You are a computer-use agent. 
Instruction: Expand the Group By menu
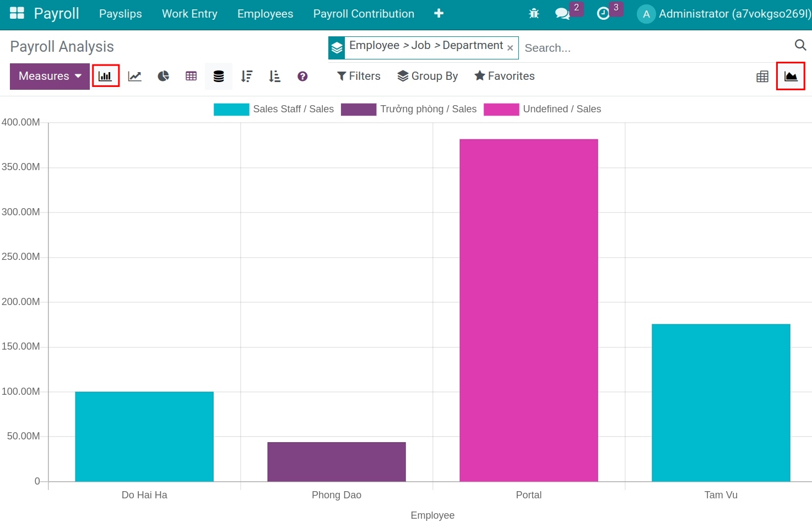pyautogui.click(x=427, y=76)
